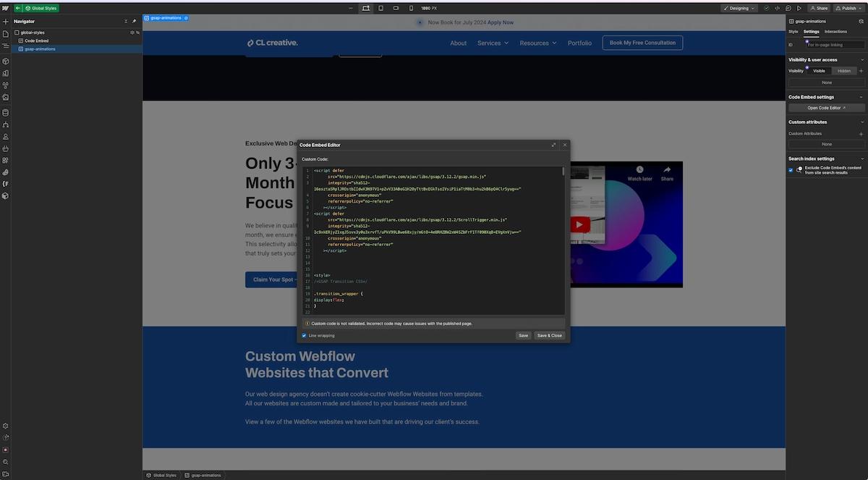Collapse the Custom attributes section
868x480 pixels.
pyautogui.click(x=861, y=122)
